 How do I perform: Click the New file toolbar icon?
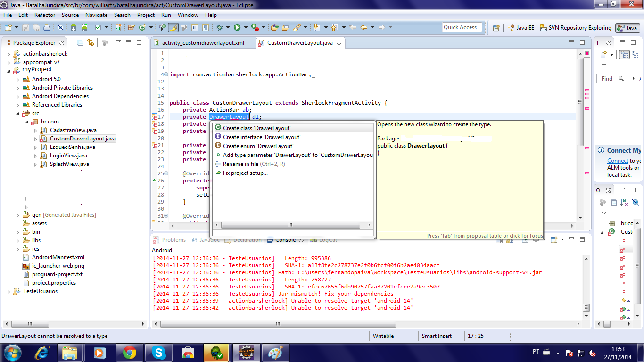click(8, 28)
